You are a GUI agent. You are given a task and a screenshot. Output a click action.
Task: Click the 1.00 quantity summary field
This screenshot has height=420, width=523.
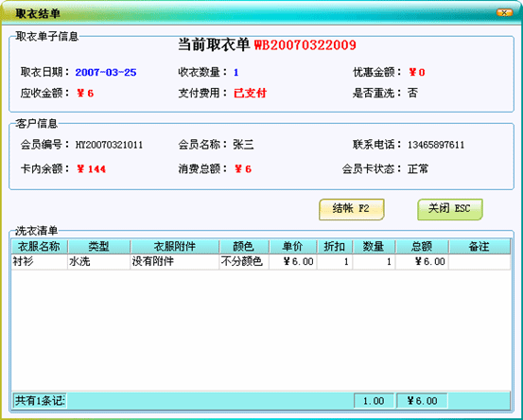[x=374, y=401]
